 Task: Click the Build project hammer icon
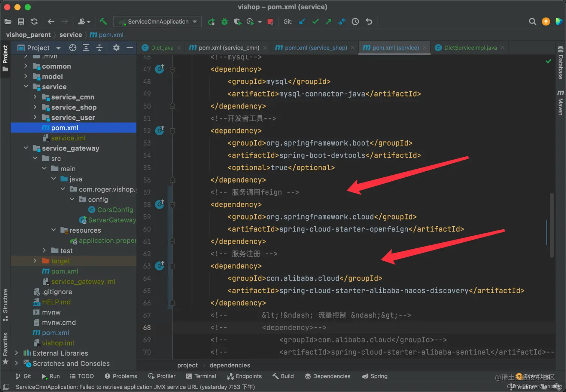click(x=103, y=22)
